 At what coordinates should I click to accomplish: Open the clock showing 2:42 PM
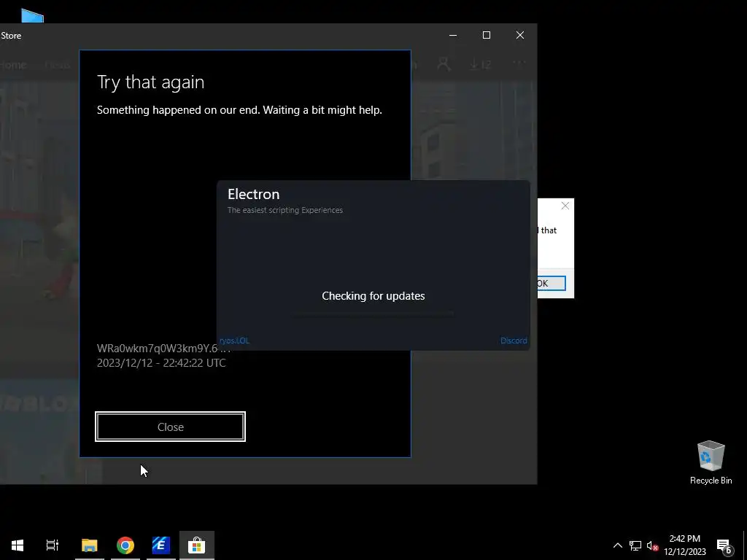(684, 545)
